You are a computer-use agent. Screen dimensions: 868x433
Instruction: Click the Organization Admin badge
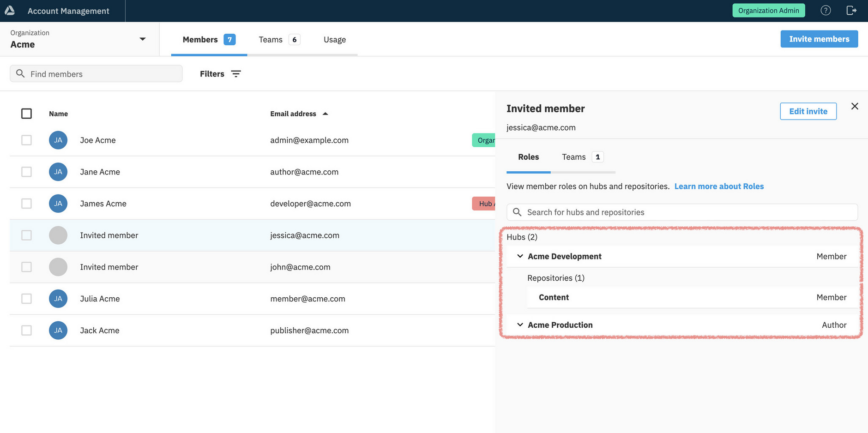(768, 11)
